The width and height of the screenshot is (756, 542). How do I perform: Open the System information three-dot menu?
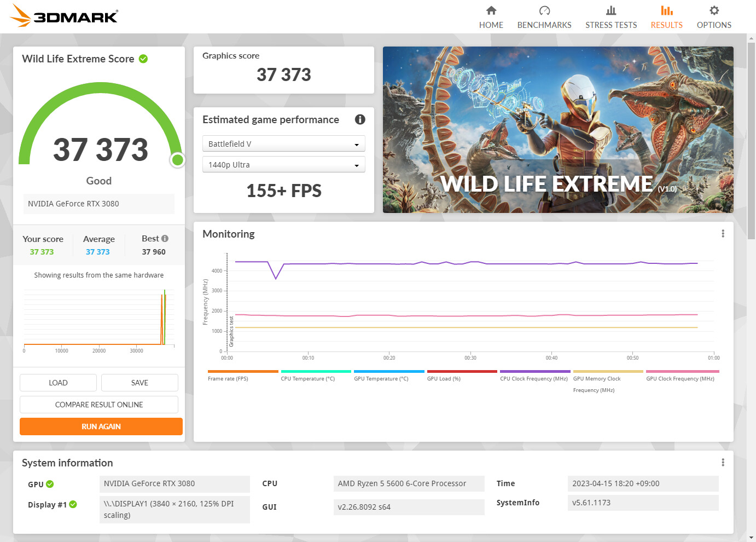[723, 463]
